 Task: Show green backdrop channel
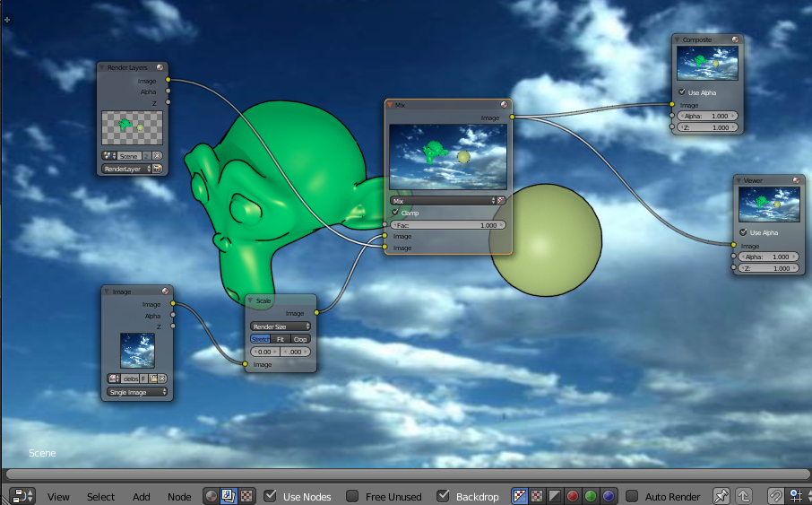pos(590,496)
